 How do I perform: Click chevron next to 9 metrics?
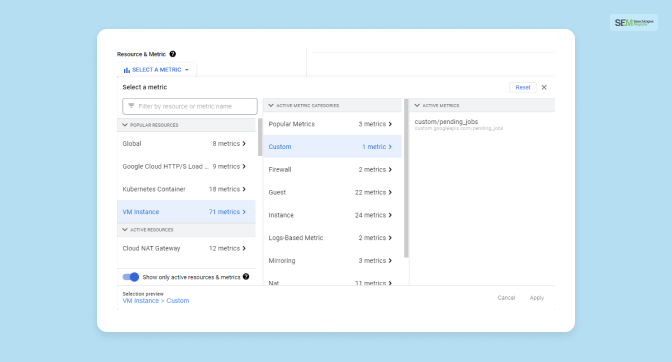tap(244, 166)
